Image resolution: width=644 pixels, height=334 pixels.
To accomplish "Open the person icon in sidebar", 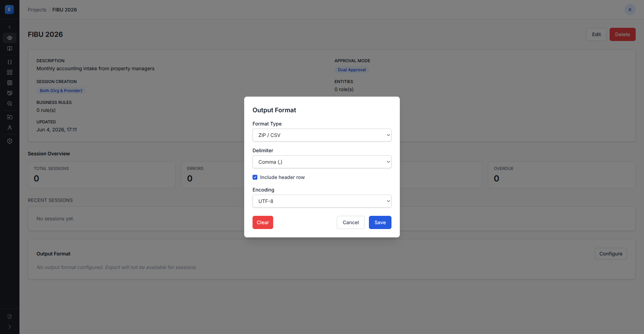I will tap(10, 128).
